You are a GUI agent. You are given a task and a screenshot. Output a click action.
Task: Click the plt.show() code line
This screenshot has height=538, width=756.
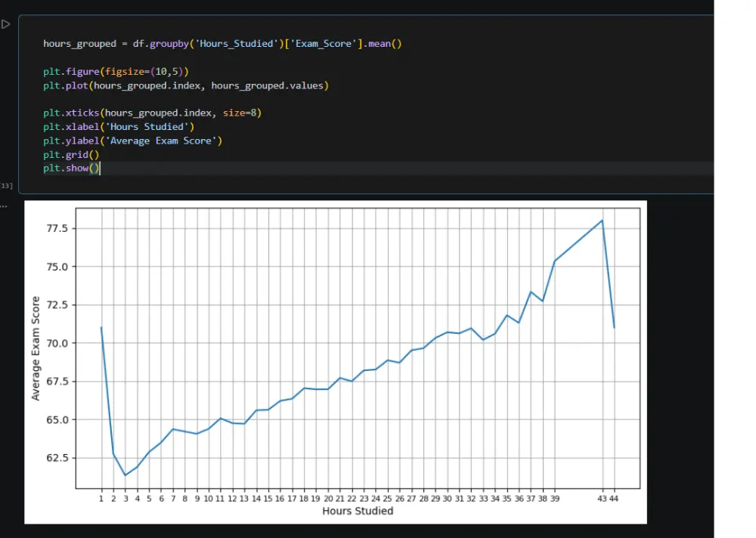pos(71,169)
